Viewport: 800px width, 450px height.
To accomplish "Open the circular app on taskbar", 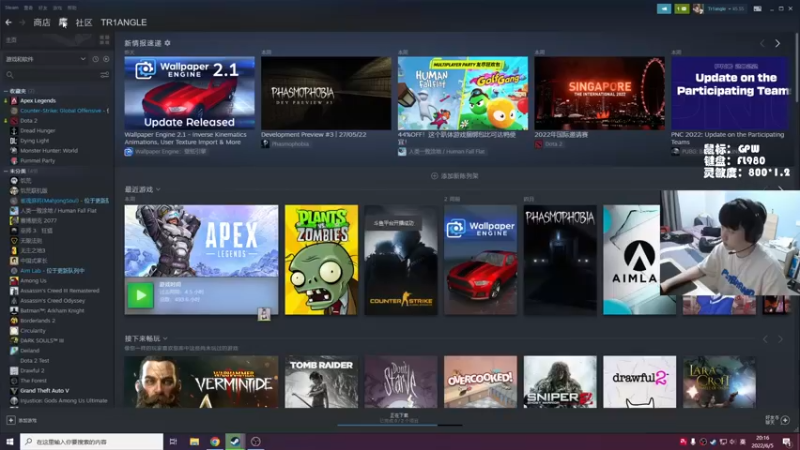I will coord(256,442).
